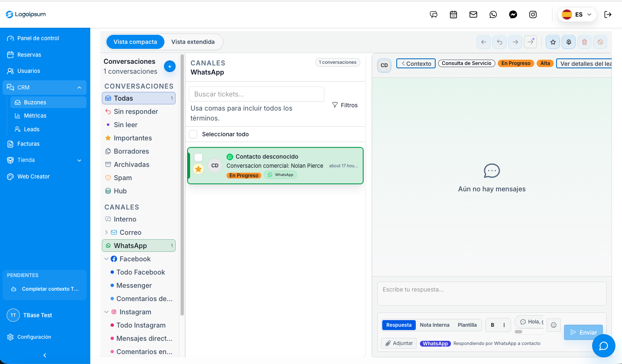This screenshot has height=364, width=622.
Task: Open the Messenger icon in top header
Action: [x=513, y=14]
